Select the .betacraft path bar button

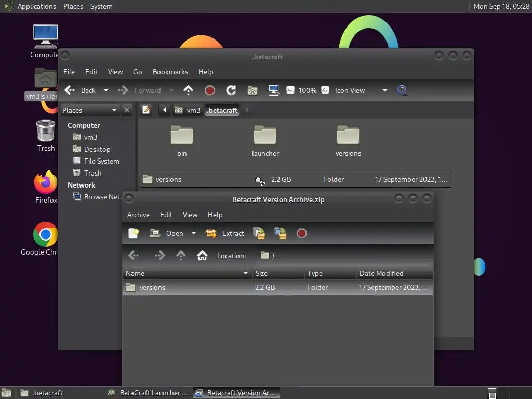tap(222, 110)
